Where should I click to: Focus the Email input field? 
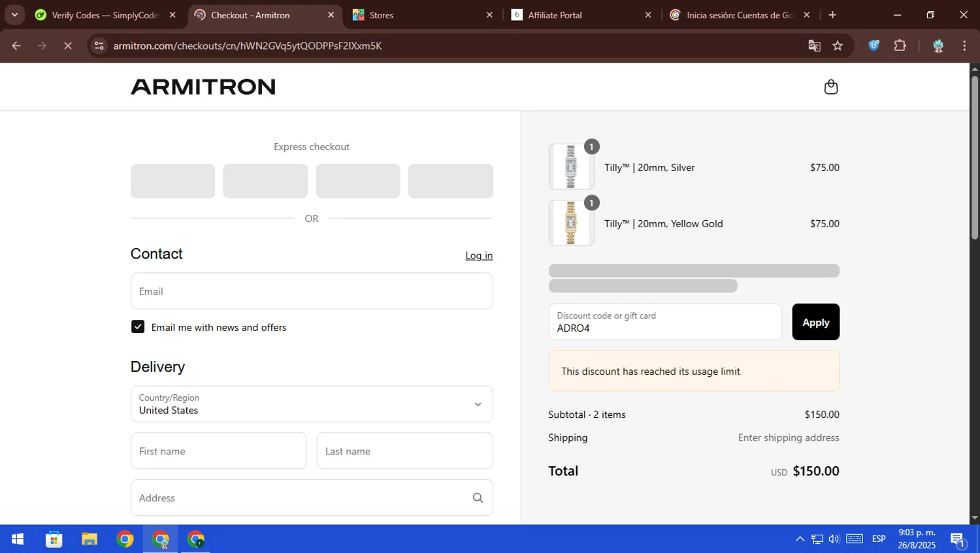pyautogui.click(x=312, y=291)
